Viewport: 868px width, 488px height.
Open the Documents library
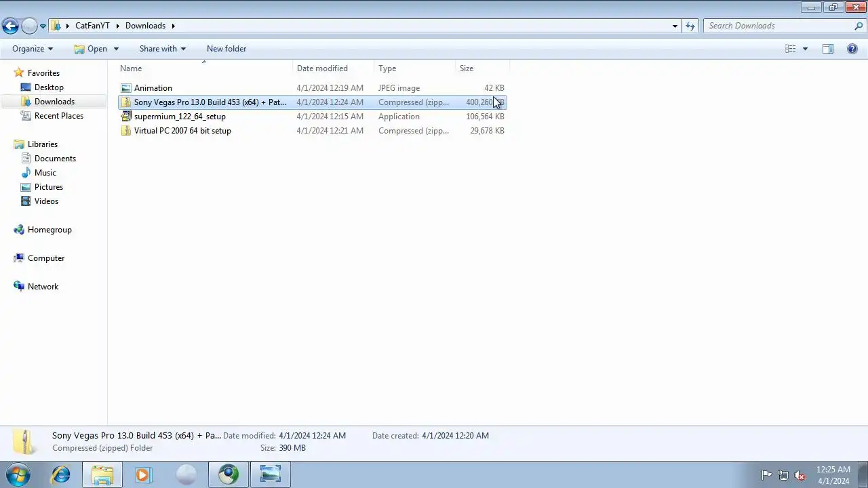tap(55, 159)
